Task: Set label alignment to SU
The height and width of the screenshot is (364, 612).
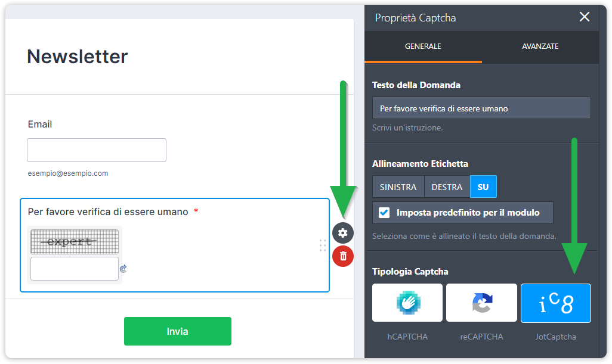Action: pos(483,187)
